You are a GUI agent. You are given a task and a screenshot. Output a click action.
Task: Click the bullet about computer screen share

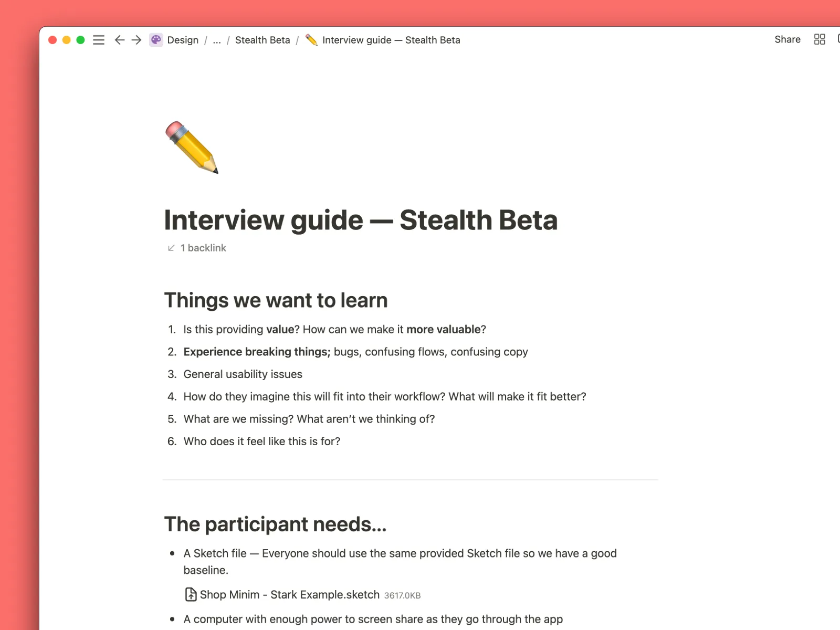pos(373,619)
